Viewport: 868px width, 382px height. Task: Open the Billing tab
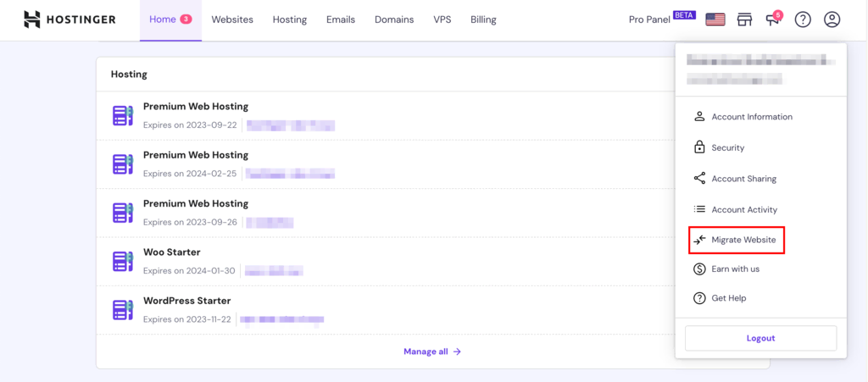(483, 19)
